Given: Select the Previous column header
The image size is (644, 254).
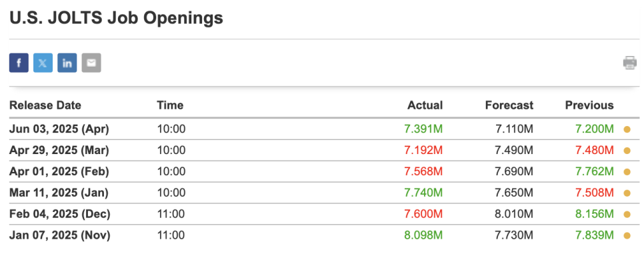Looking at the screenshot, I should tap(589, 105).
